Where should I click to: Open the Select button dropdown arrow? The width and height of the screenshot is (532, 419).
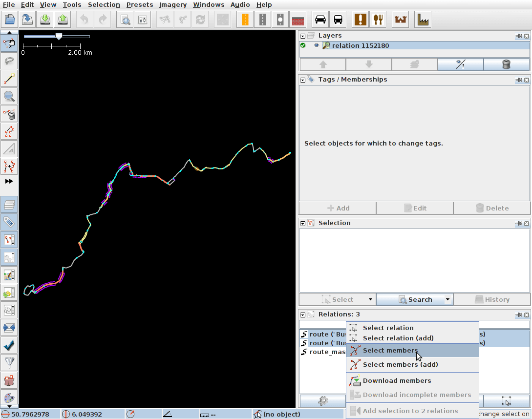point(370,299)
